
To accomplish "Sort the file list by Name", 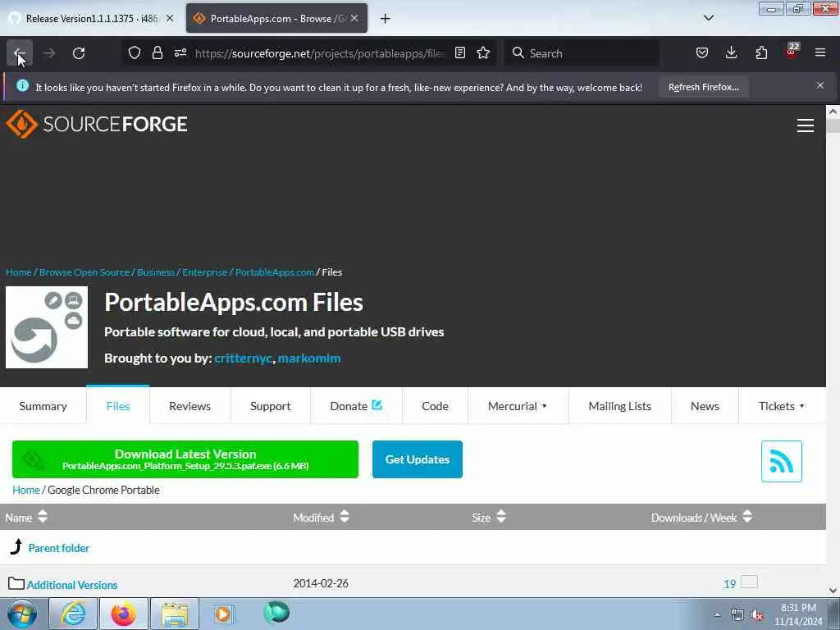I will point(26,518).
